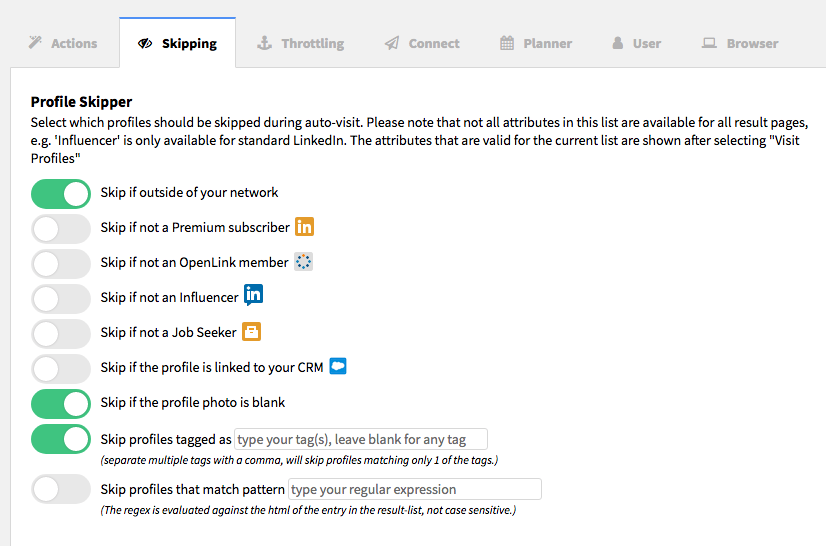Click the orange LinkedIn Premium icon
The image size is (826, 546).
click(304, 227)
